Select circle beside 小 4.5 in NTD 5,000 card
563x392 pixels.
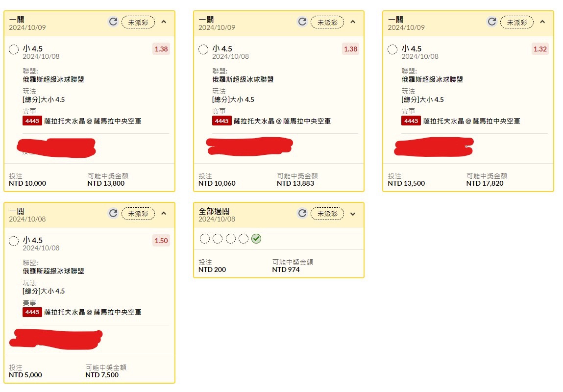tap(14, 241)
